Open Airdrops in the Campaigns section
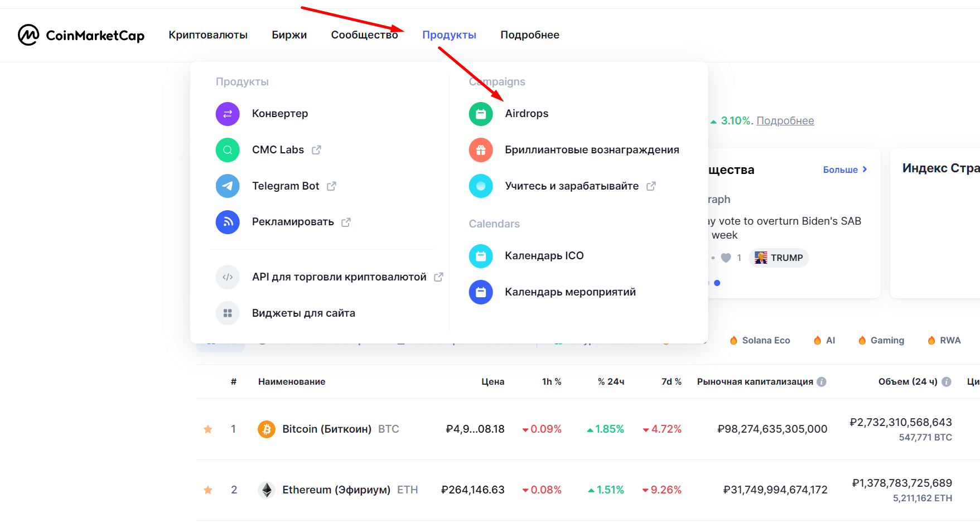 click(x=526, y=113)
